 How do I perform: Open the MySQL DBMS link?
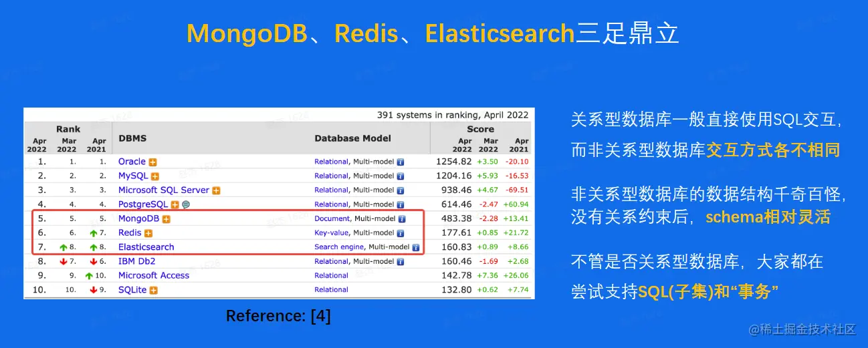click(133, 176)
